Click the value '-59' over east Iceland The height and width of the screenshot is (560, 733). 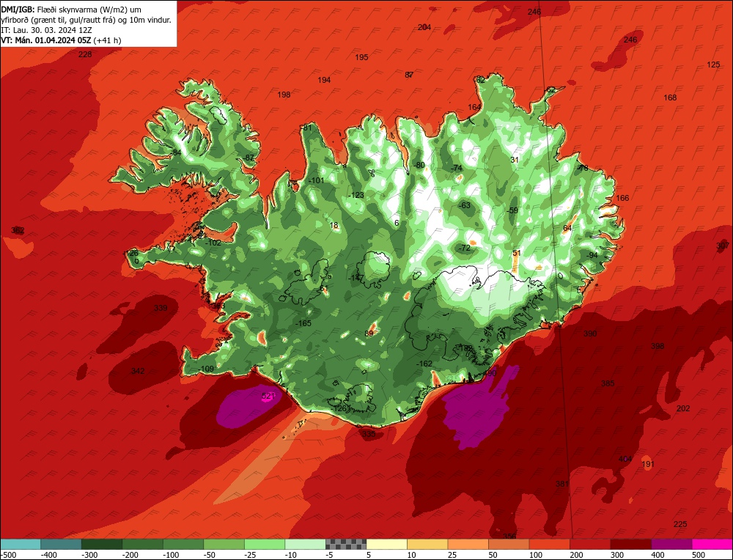512,210
